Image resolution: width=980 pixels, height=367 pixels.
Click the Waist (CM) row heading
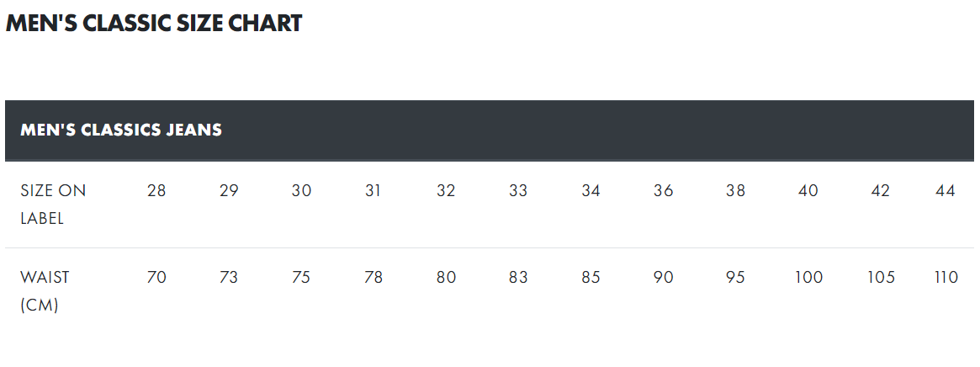(x=45, y=290)
